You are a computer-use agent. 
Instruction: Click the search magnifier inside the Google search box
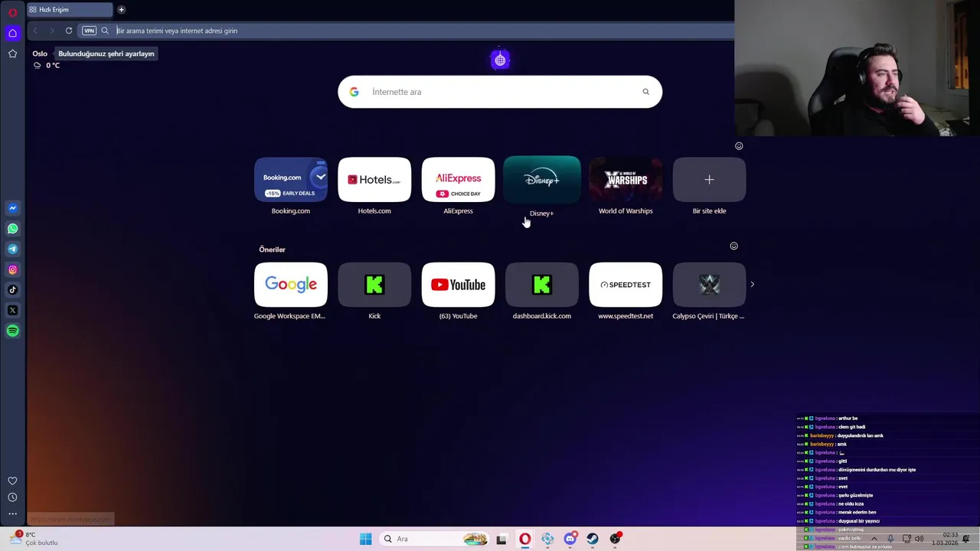pos(645,92)
